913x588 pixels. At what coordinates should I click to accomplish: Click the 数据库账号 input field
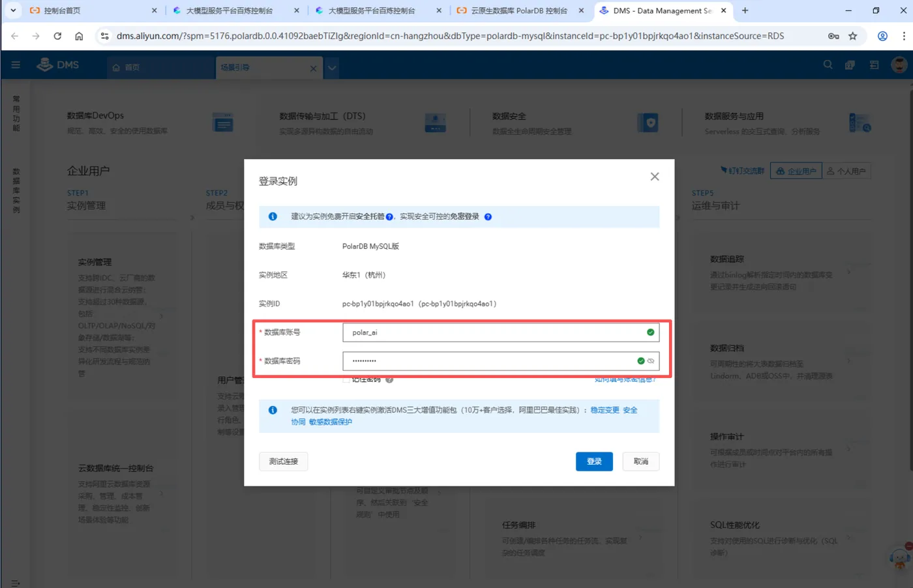[501, 332]
